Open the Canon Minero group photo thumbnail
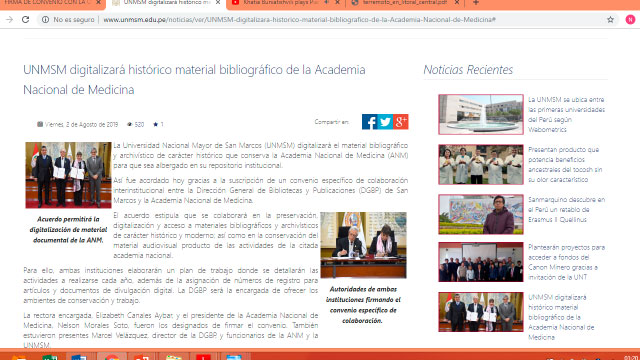Viewport: 640px width, 360px height. point(481,262)
